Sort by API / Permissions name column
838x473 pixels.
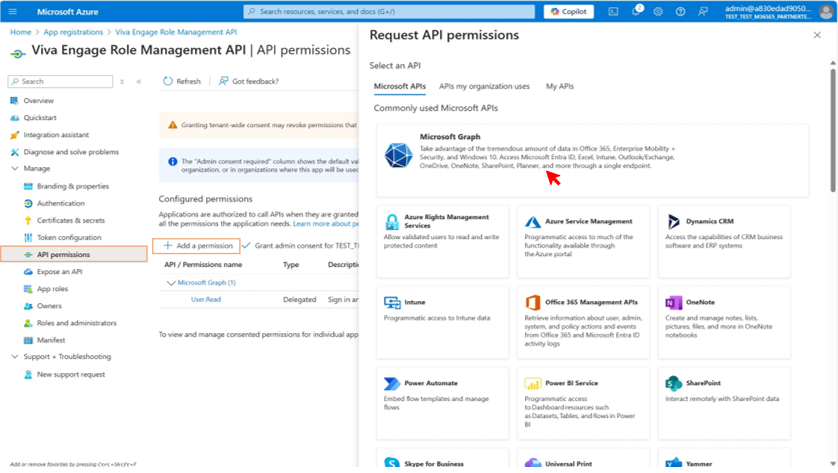point(203,265)
